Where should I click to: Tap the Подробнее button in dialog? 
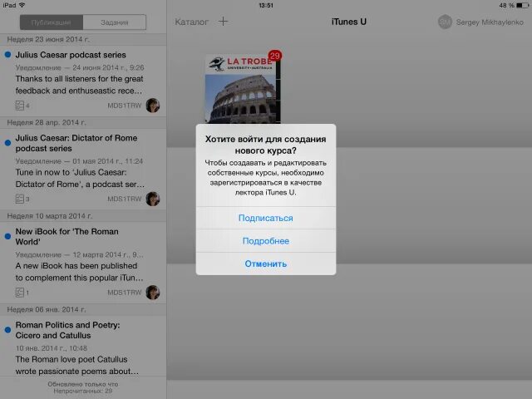(266, 241)
